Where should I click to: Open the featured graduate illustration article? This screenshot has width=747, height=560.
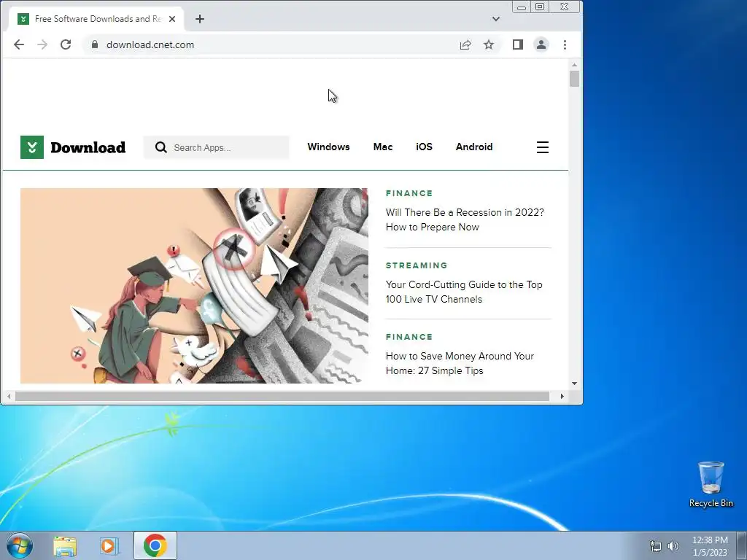(x=194, y=286)
